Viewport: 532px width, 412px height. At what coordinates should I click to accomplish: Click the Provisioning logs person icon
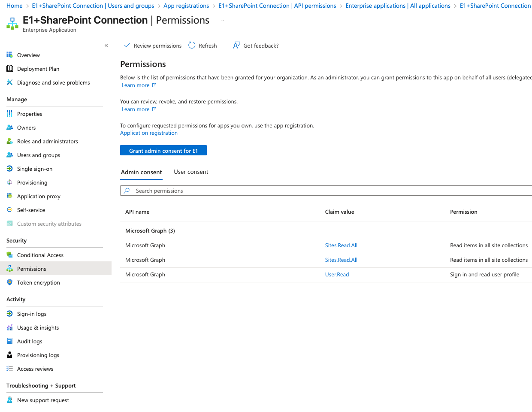pos(9,355)
